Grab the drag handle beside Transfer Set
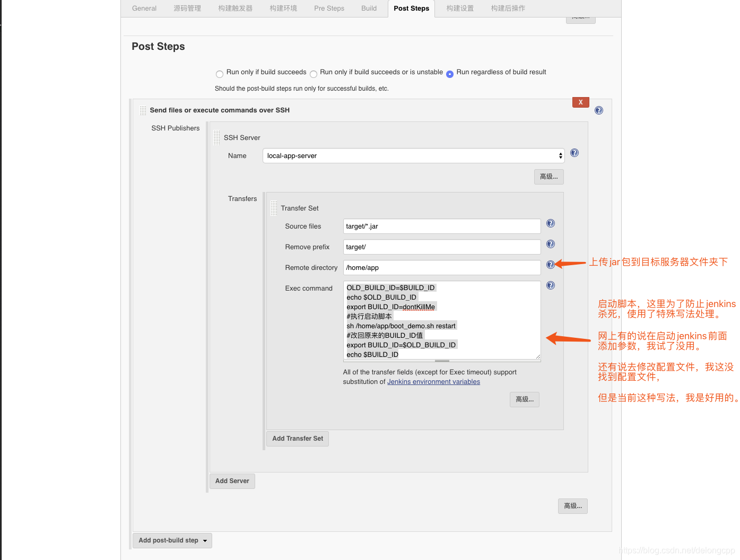Image resolution: width=740 pixels, height=560 pixels. 274,208
